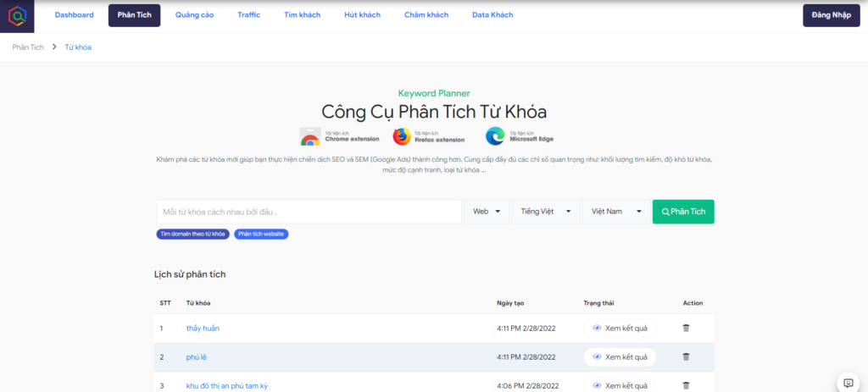This screenshot has width=868, height=392.
Task: View results for "thầy huấn"
Action: tap(620, 328)
